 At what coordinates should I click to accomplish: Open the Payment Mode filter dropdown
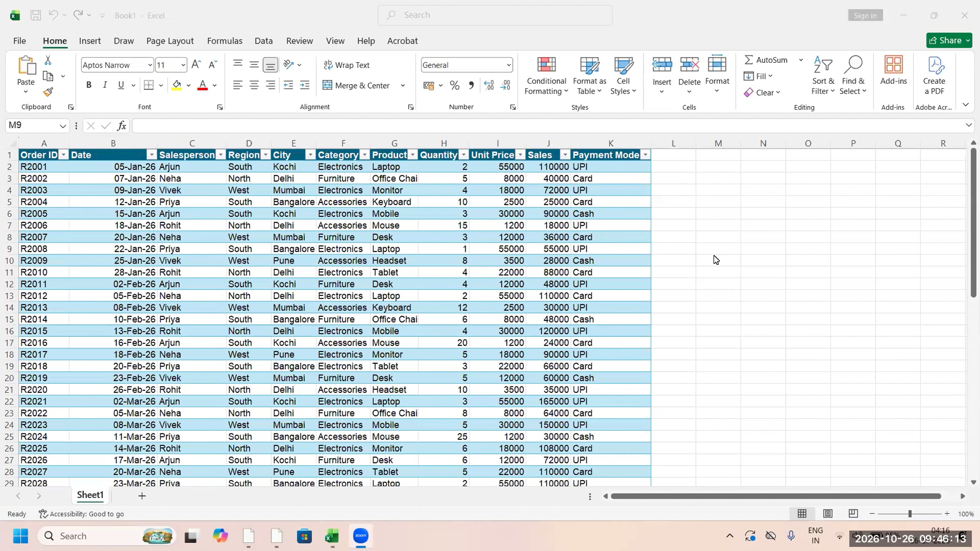[x=645, y=155]
